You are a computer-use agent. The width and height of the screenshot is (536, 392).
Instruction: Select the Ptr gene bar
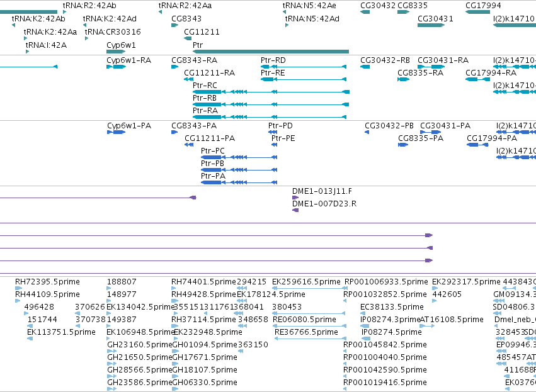(x=271, y=52)
